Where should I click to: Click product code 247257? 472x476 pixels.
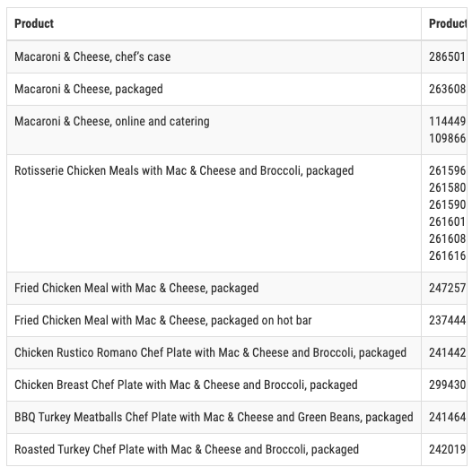click(447, 288)
